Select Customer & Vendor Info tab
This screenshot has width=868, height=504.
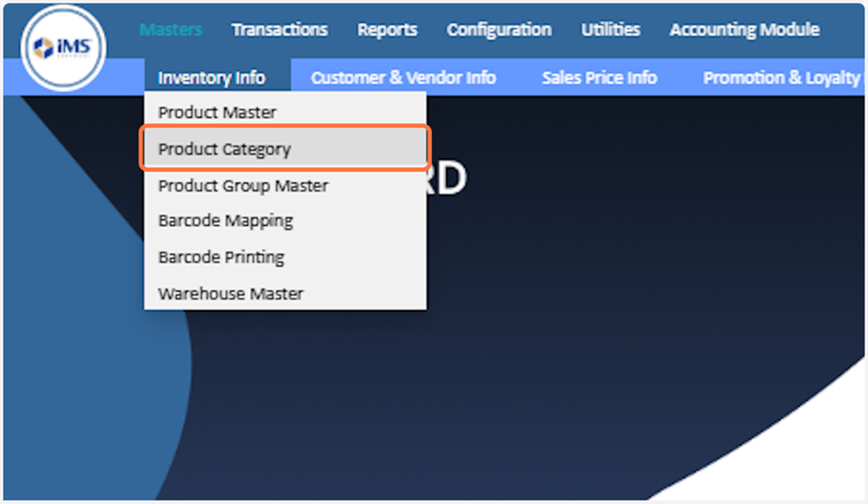tap(403, 78)
